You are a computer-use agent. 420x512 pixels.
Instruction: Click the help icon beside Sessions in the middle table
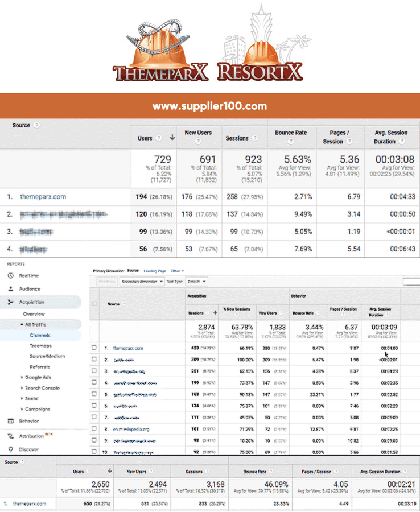pos(208,313)
